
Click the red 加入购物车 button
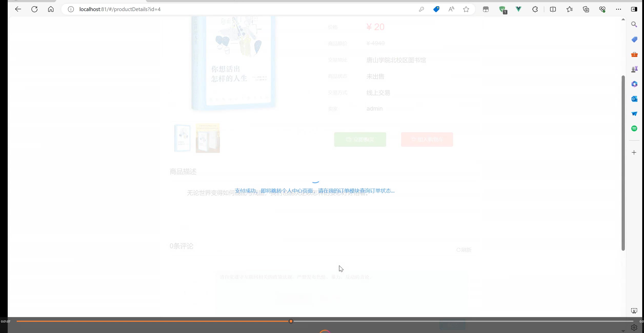(427, 139)
